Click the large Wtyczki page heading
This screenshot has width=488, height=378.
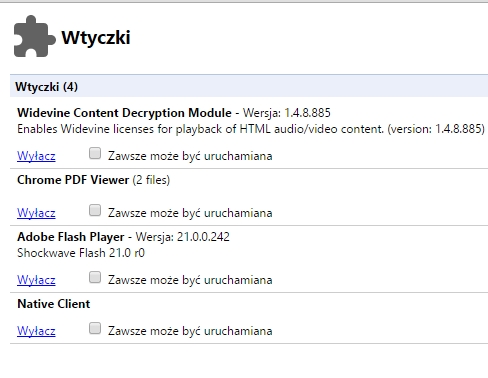[x=96, y=37]
